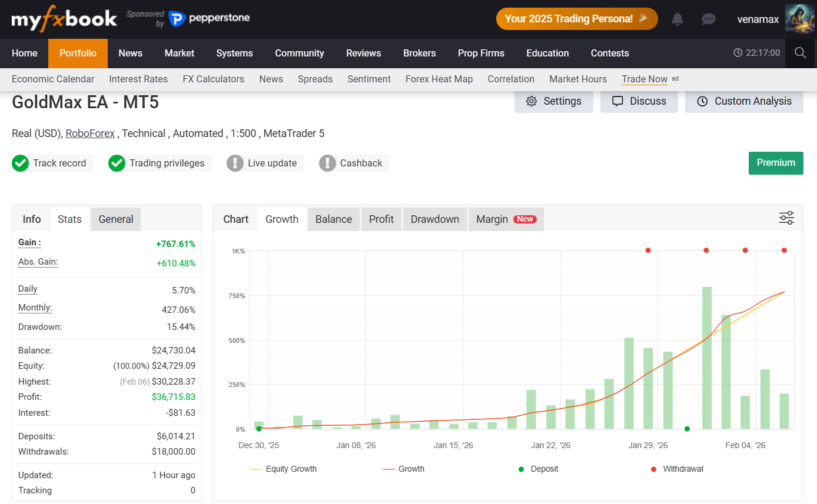Toggle Equity Growth line in legend
The height and width of the screenshot is (504, 817).
coord(284,469)
